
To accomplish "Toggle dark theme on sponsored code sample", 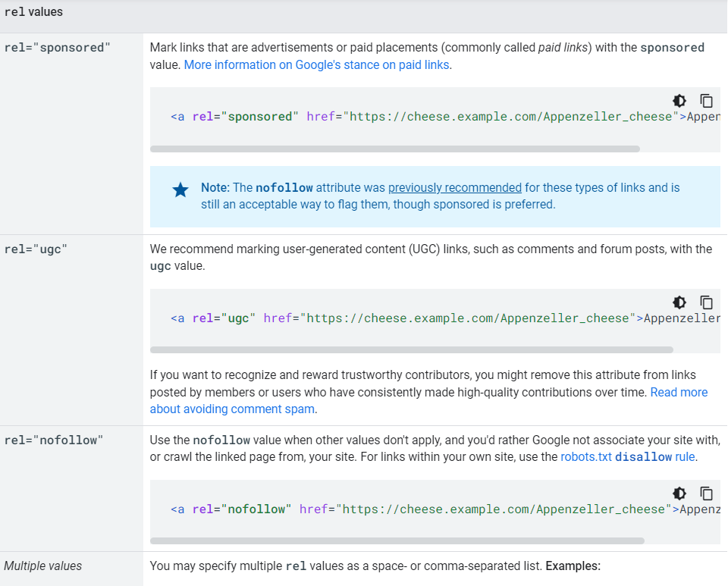I will (679, 101).
